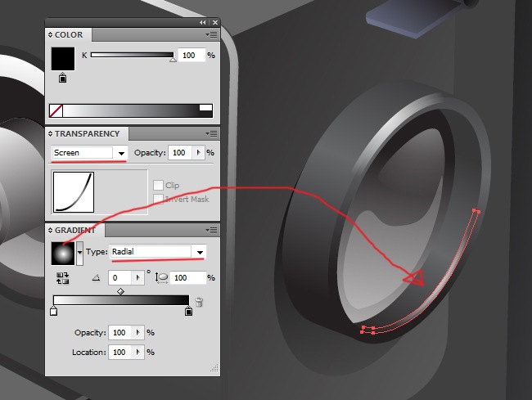Open the gradient stop Opacity arrow
Viewport: 532px width, 400px height.
click(138, 333)
